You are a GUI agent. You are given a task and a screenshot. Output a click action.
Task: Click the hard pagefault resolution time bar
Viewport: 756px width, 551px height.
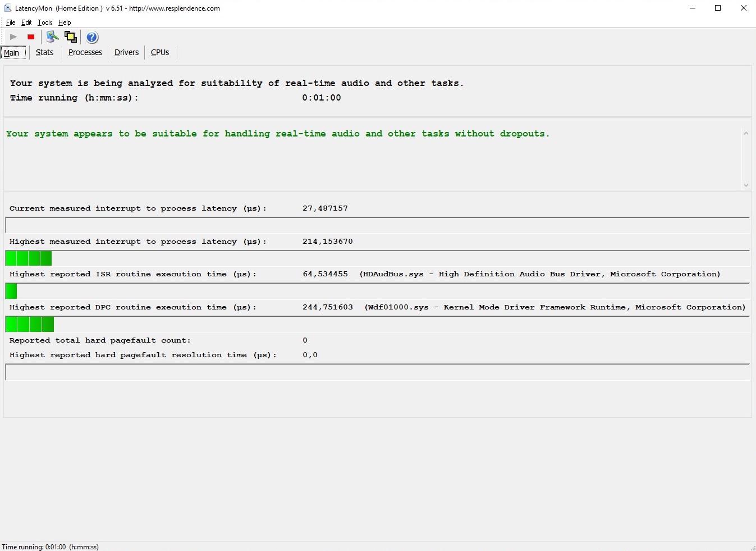(377, 372)
